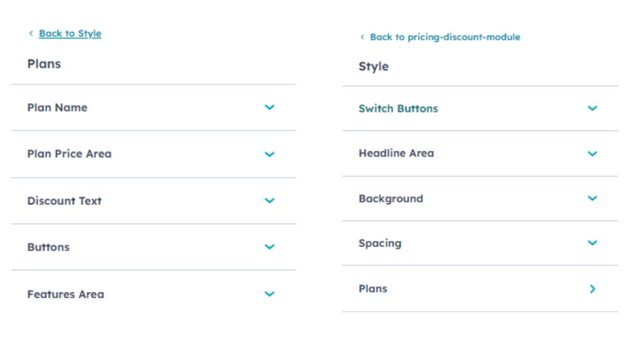This screenshot has width=644, height=338.
Task: Click the back arrow near Back to pricing-discount-module
Action: click(363, 37)
